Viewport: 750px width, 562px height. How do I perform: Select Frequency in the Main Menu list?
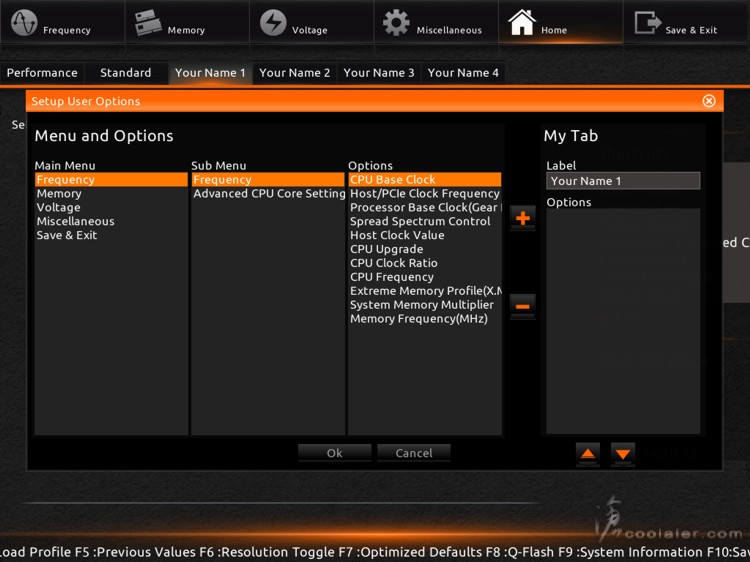pyautogui.click(x=111, y=179)
